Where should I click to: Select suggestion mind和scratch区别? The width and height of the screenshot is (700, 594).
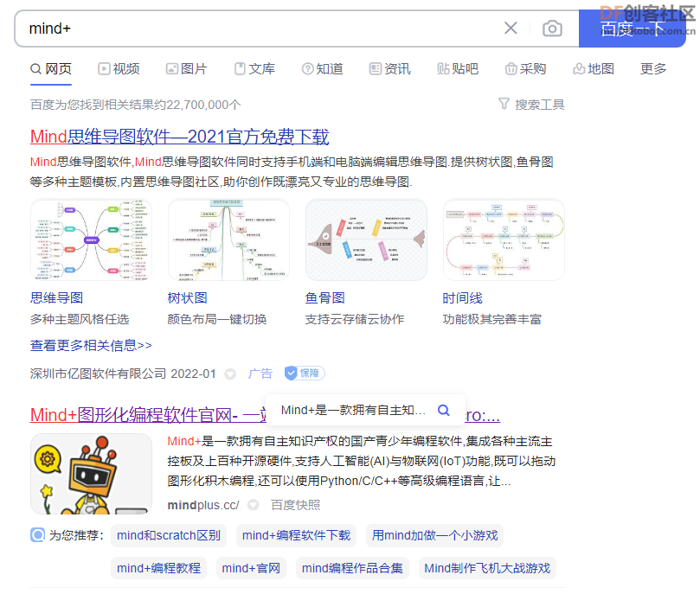point(169,535)
